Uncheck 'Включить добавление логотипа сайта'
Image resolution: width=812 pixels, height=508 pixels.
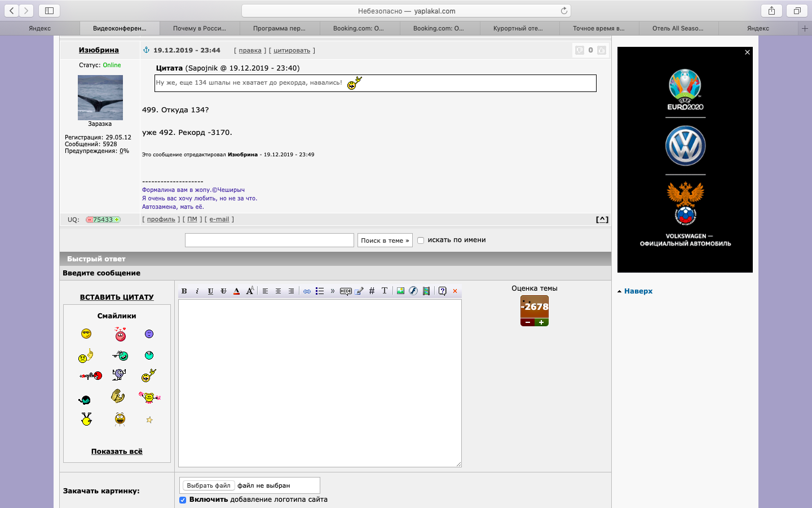pyautogui.click(x=183, y=500)
